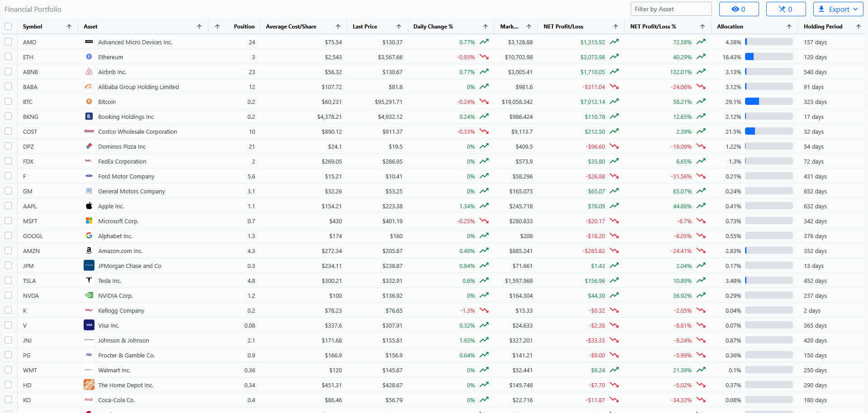The image size is (868, 413).
Task: Click the Allocation column header label
Action: point(730,27)
